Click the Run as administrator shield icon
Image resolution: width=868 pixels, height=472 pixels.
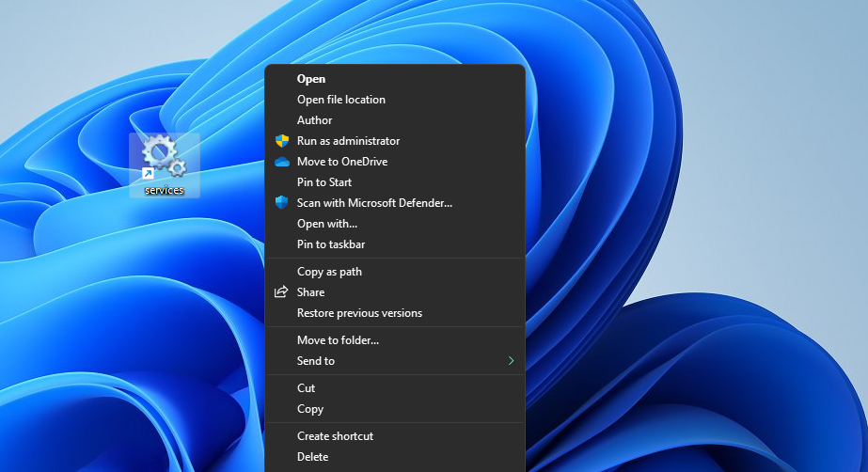[x=281, y=141]
